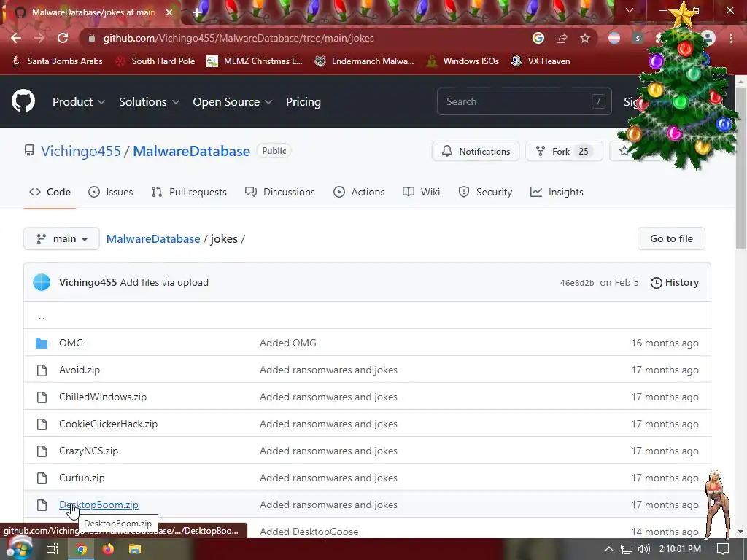Image resolution: width=747 pixels, height=560 pixels.
Task: Open the 46e8d2b commit hash link
Action: coord(577,283)
